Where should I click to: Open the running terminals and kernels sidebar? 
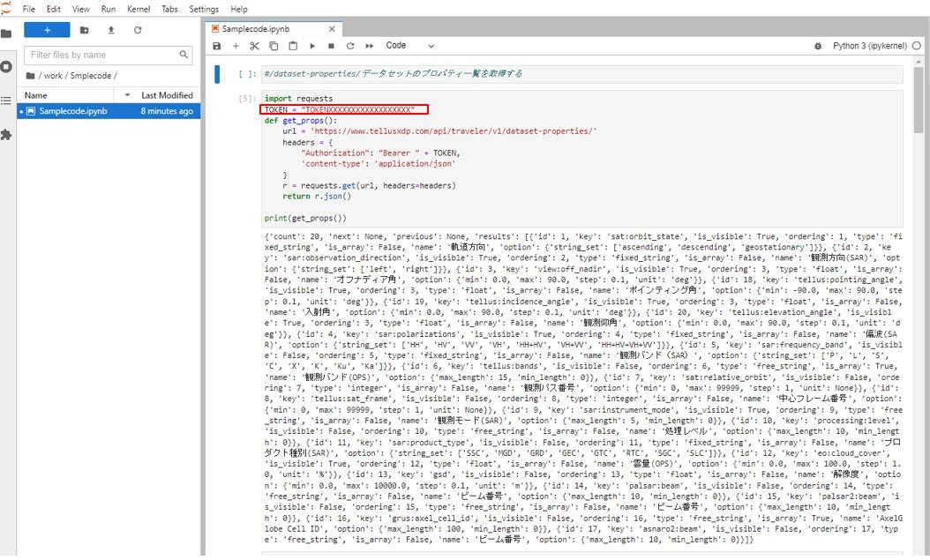coord(6,66)
